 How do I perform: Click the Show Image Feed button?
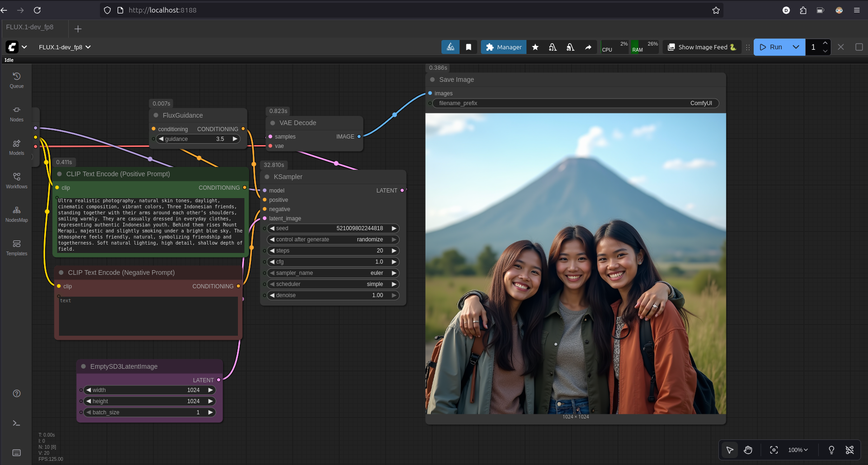click(x=702, y=47)
